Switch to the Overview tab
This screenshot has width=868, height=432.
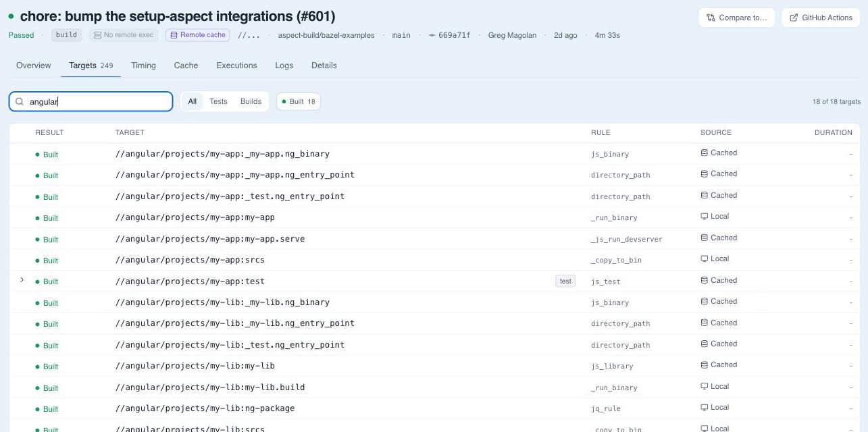34,65
